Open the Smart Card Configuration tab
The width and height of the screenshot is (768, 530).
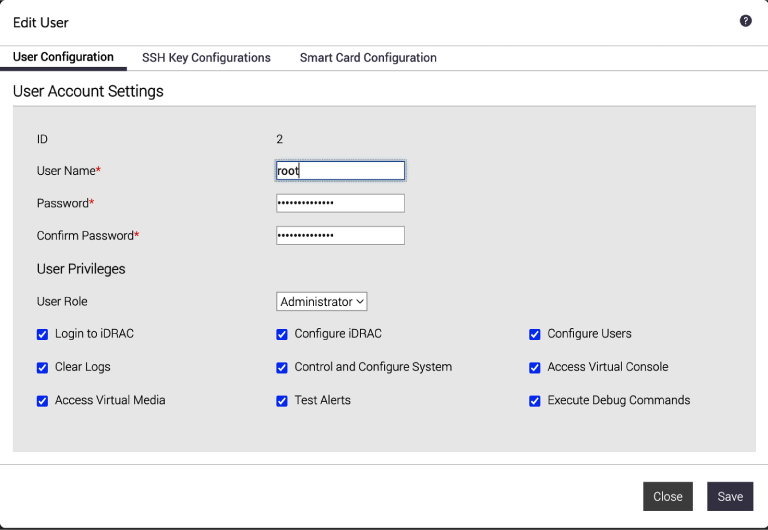(x=368, y=58)
